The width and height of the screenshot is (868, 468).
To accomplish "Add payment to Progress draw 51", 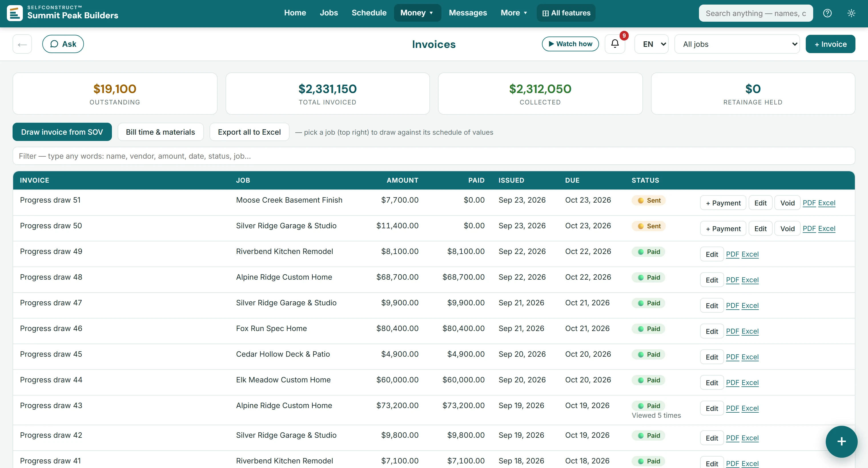I will click(x=723, y=203).
